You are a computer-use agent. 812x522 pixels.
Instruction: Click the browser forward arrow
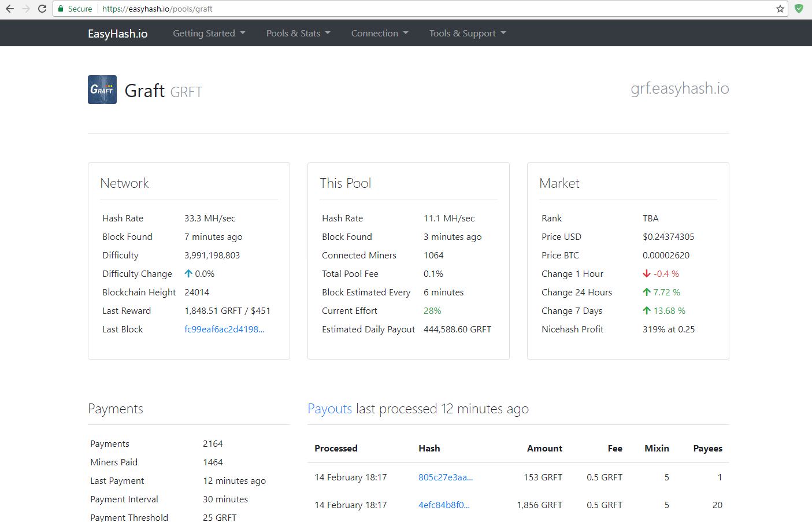coord(25,9)
